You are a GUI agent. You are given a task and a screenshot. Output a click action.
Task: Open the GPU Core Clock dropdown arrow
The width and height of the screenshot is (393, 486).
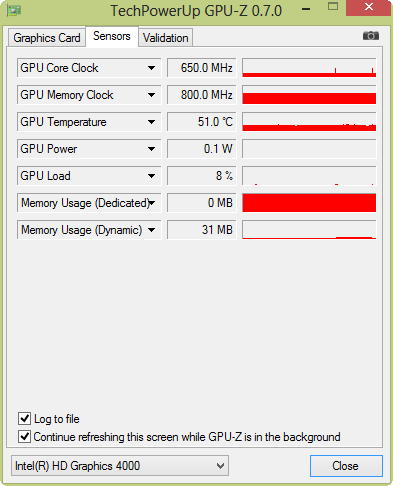151,68
